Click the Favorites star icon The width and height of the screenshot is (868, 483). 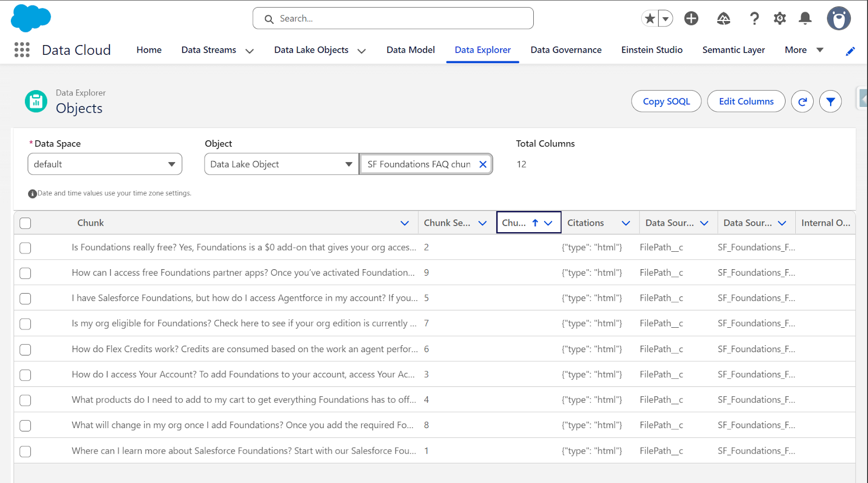(650, 18)
